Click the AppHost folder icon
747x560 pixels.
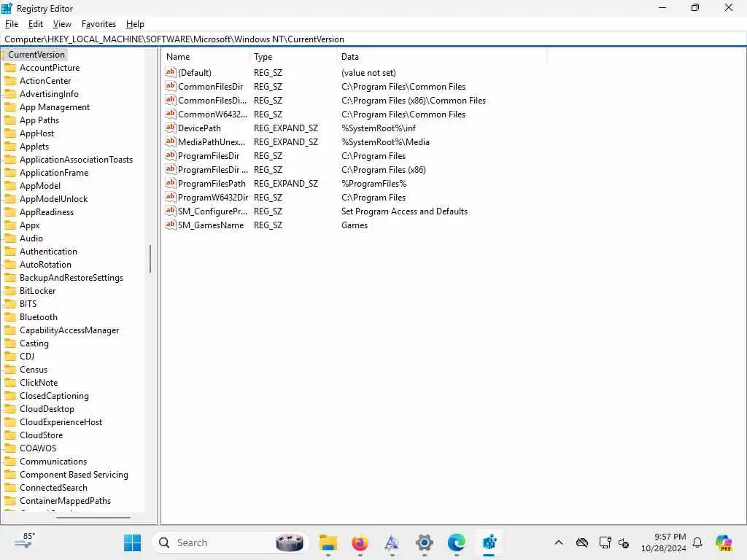pyautogui.click(x=10, y=133)
